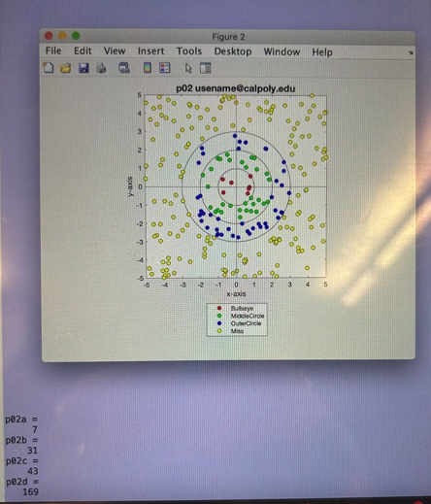
Task: Click the Help menu
Action: point(322,52)
